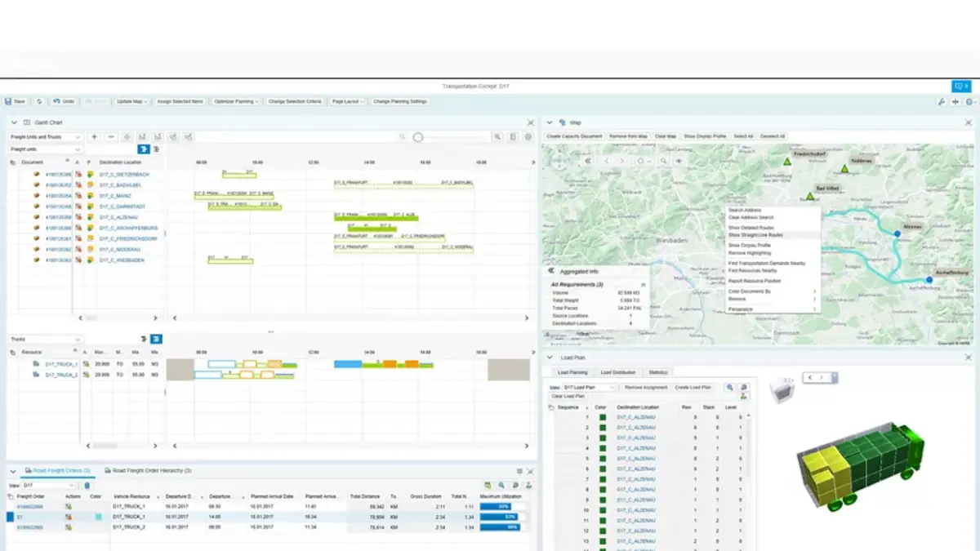The image size is (980, 551).
Task: Open the D17 Load Plan view dropdown
Action: point(589,387)
